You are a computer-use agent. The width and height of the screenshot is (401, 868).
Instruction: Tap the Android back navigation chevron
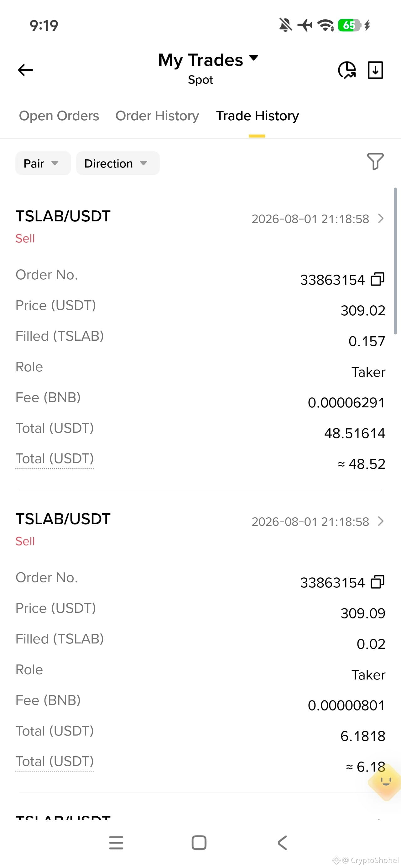[x=282, y=843]
